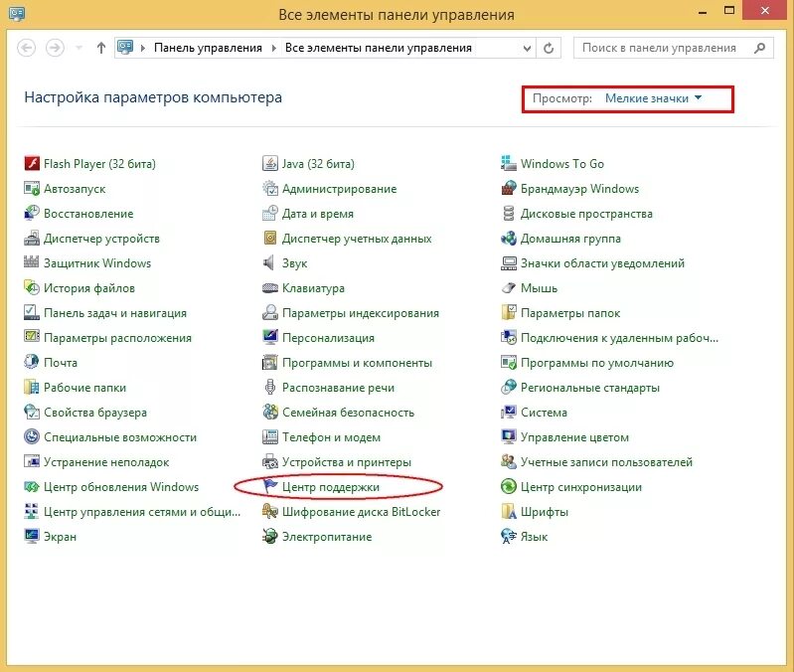Expand arrow before Панель управления breadcrumb

pyautogui.click(x=143, y=48)
